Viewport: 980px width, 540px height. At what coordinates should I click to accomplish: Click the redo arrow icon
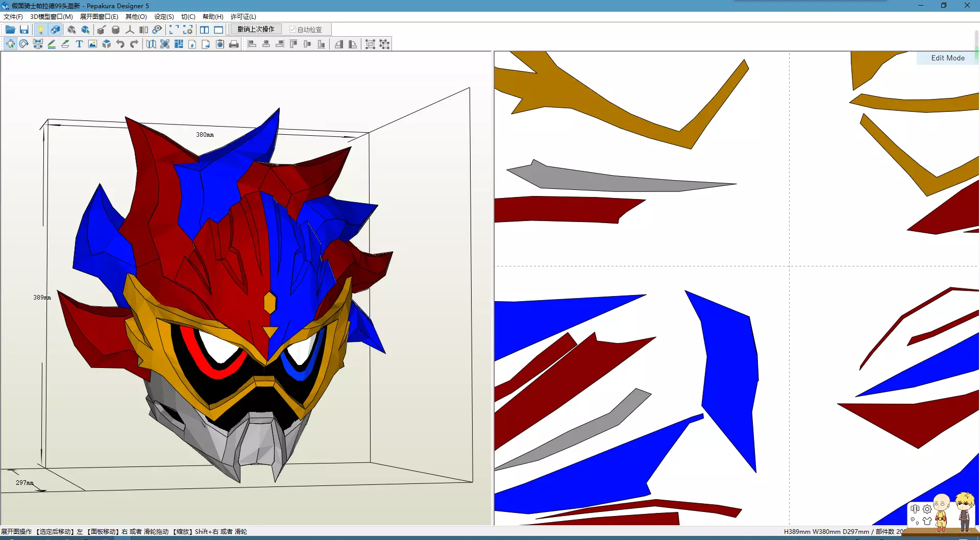click(x=134, y=44)
